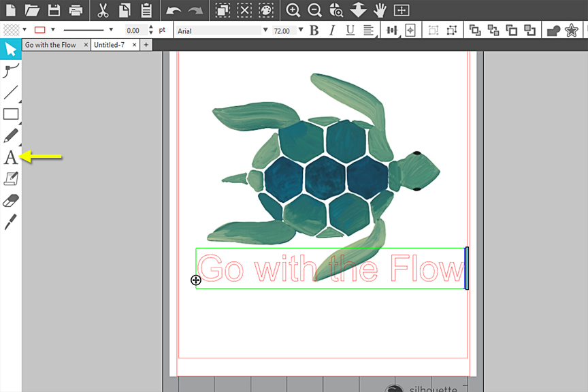The image size is (588, 392).
Task: Zoom in on the canvas
Action: point(293,10)
